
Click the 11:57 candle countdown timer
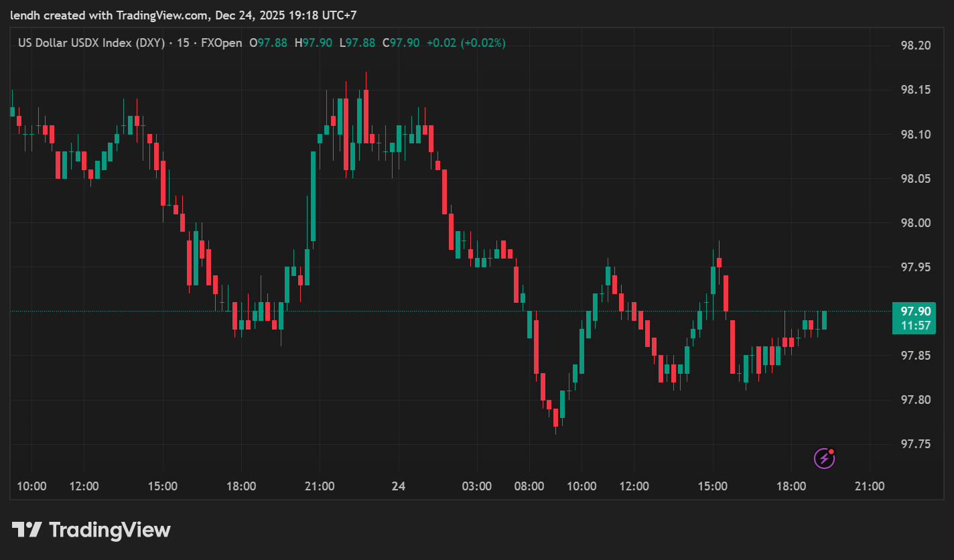(915, 326)
